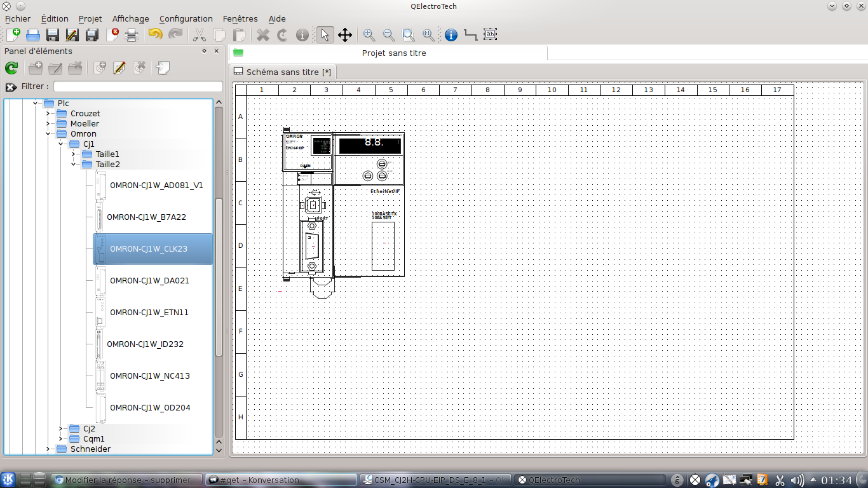The width and height of the screenshot is (868, 488).
Task: Reset zoom to 1:1
Action: pos(428,35)
